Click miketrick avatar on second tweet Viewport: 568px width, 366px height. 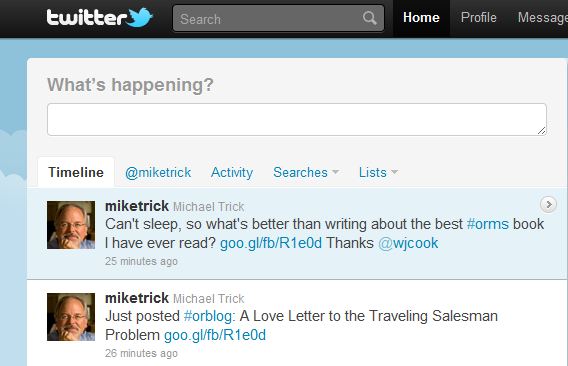click(71, 317)
